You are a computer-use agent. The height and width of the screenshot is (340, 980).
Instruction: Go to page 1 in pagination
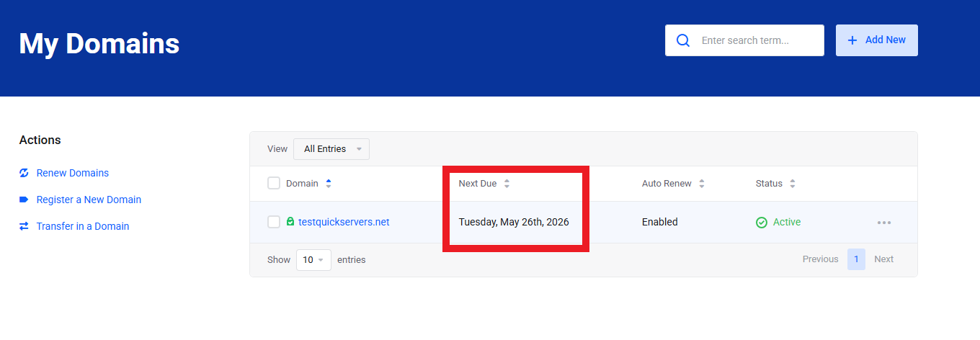pos(856,259)
